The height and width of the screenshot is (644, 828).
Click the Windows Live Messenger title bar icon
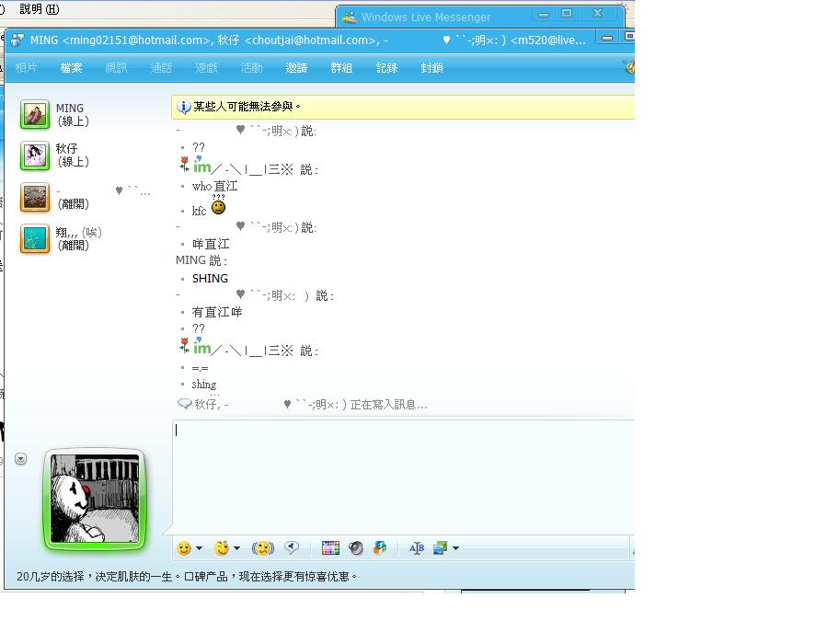[x=349, y=17]
